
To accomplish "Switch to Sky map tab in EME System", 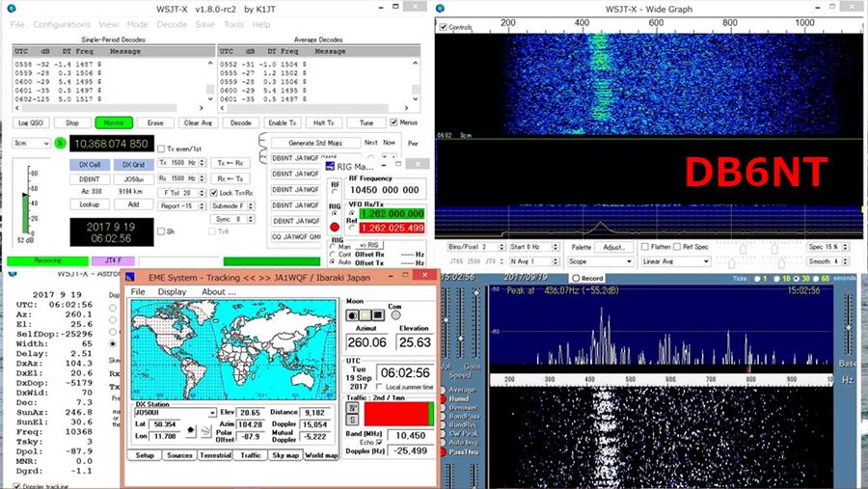I will pos(285,455).
